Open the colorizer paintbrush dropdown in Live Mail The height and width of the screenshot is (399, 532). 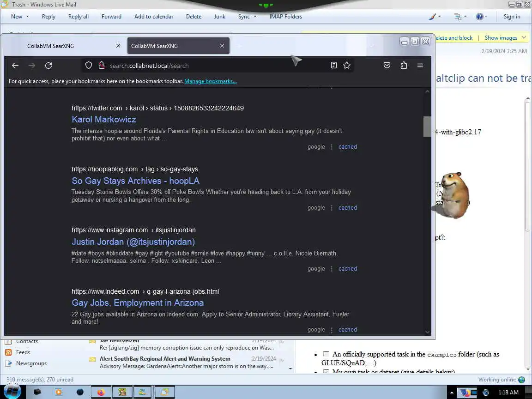point(434,16)
